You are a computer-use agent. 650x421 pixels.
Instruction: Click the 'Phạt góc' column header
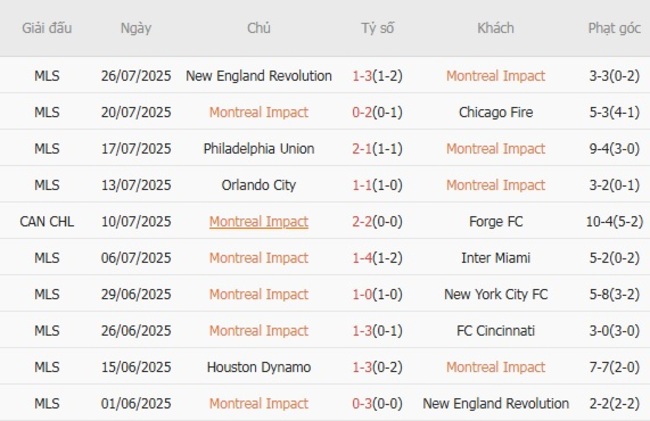coord(615,28)
